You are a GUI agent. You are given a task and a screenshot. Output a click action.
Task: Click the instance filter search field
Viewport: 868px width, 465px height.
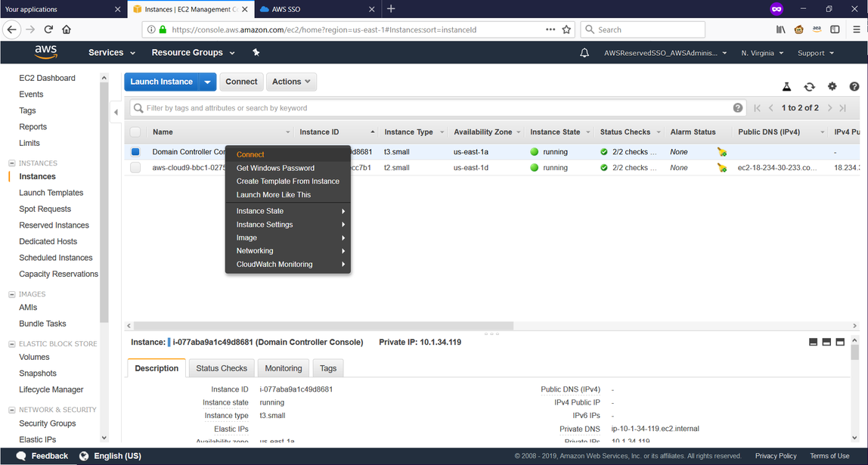(437, 108)
